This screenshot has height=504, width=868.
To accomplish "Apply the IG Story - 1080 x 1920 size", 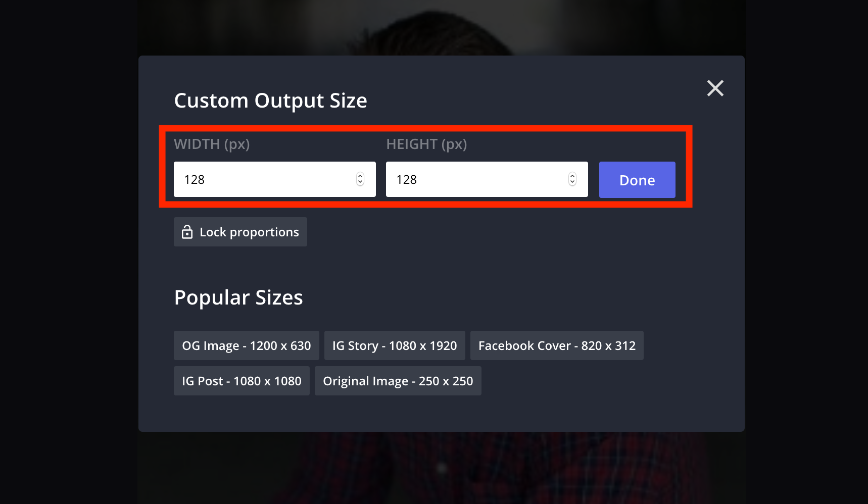I will point(395,345).
